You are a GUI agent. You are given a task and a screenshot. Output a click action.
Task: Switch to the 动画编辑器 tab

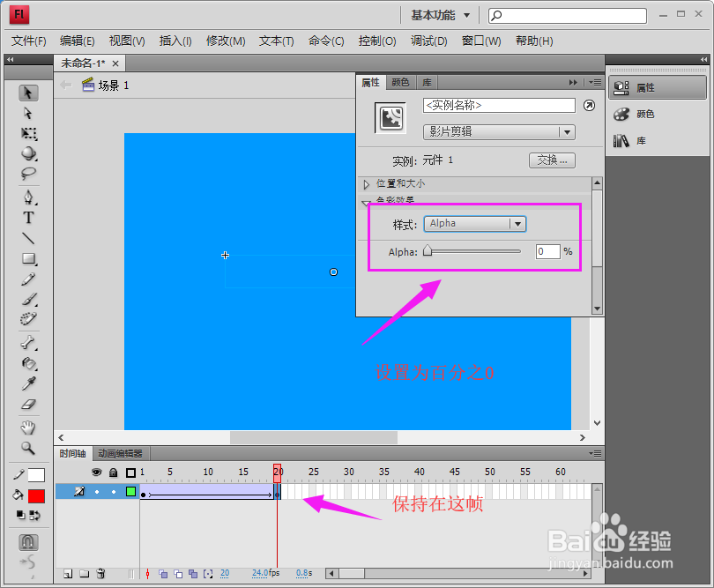(x=120, y=454)
